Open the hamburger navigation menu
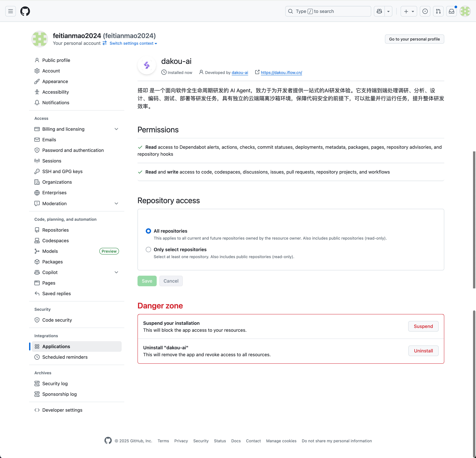The image size is (476, 458). (10, 11)
